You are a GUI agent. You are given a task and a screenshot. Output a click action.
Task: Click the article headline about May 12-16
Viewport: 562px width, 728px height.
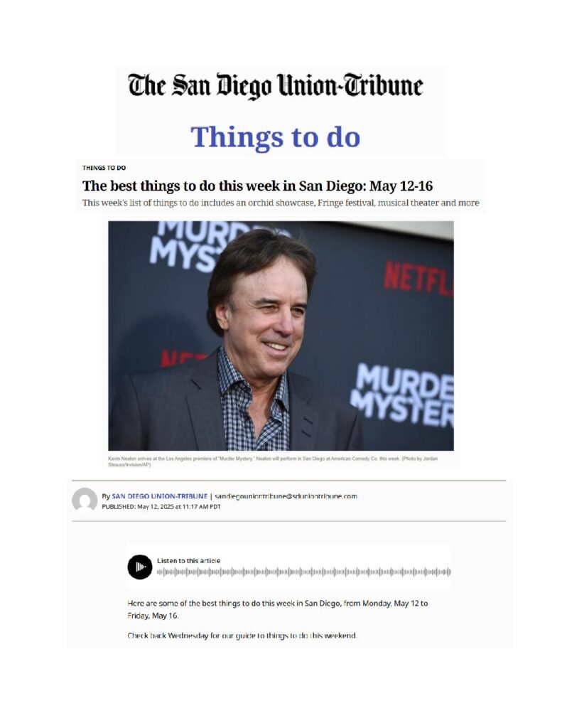coord(258,186)
